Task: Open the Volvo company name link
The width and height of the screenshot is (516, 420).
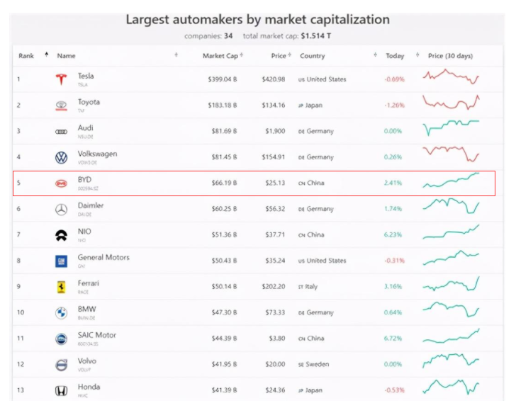Action: tap(87, 361)
